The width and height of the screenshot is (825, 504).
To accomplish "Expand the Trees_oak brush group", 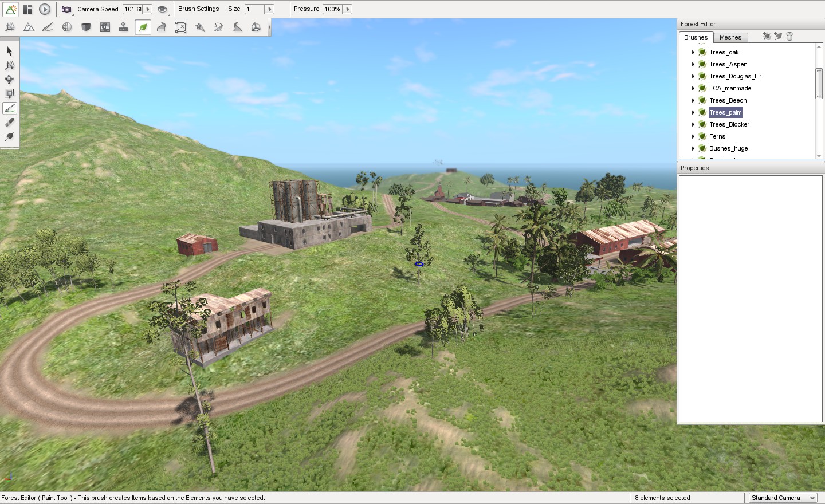I will (693, 52).
